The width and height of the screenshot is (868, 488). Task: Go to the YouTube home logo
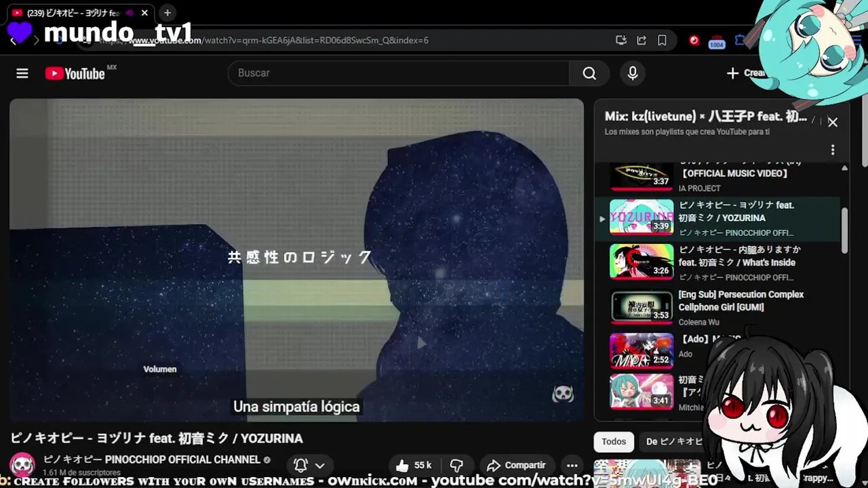(x=75, y=73)
